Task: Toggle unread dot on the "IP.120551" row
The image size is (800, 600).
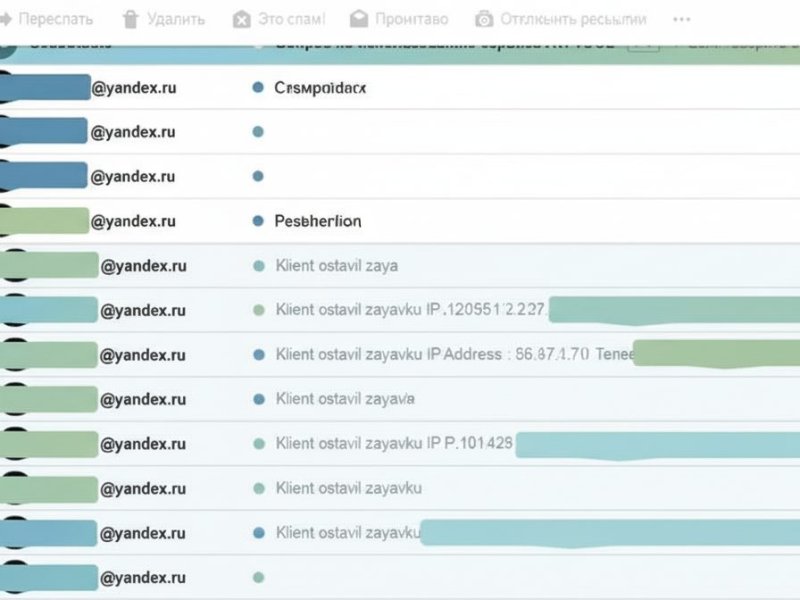Action: point(259,310)
